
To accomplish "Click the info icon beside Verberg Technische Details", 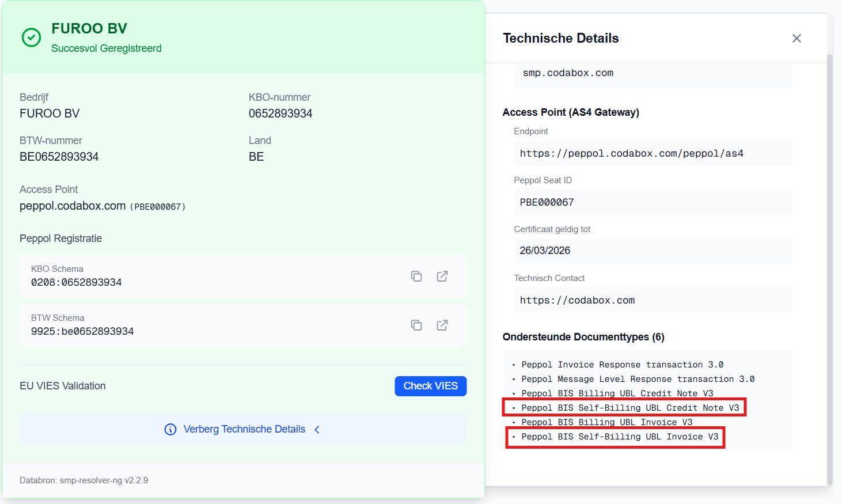I will click(x=170, y=429).
